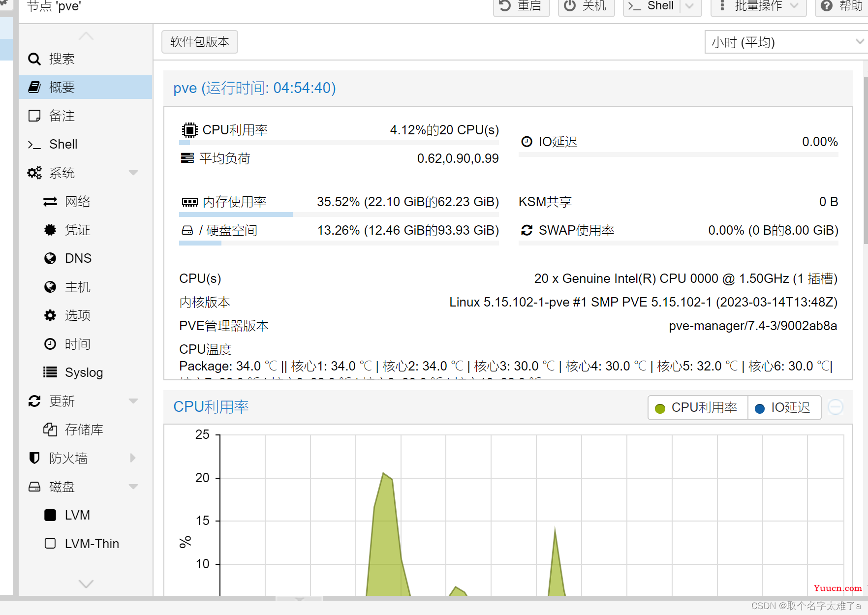Open the 小时 (平均) timeframe combo box
This screenshot has height=615, width=868.
click(x=786, y=42)
